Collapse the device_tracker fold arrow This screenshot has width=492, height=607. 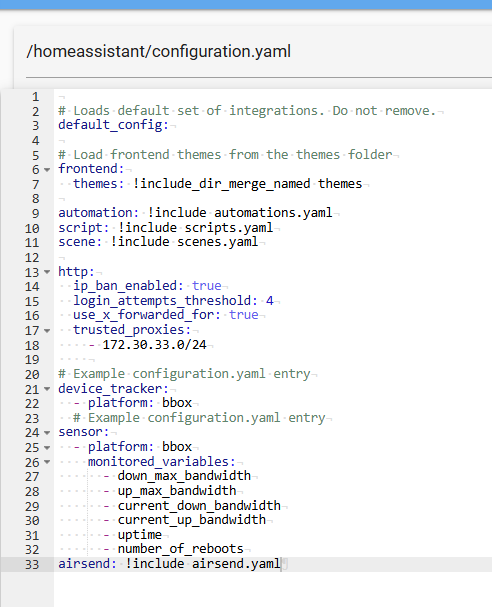pos(47,389)
